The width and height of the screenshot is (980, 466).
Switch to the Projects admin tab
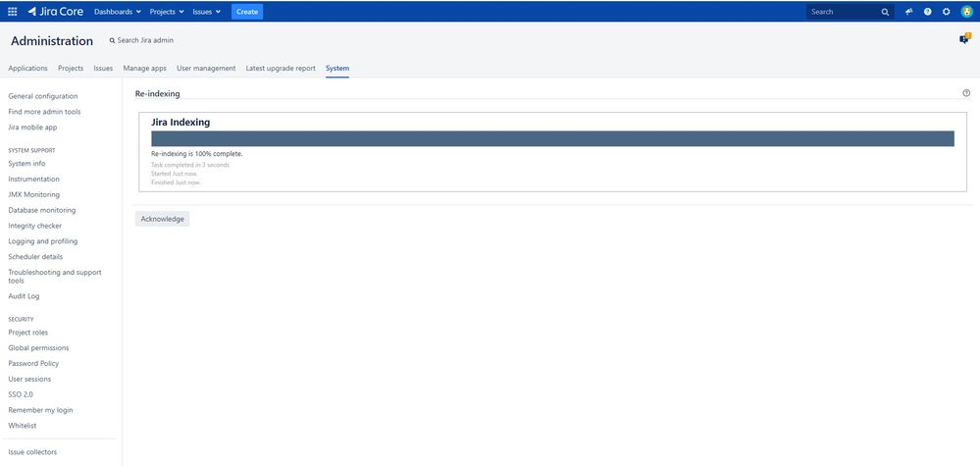point(71,68)
